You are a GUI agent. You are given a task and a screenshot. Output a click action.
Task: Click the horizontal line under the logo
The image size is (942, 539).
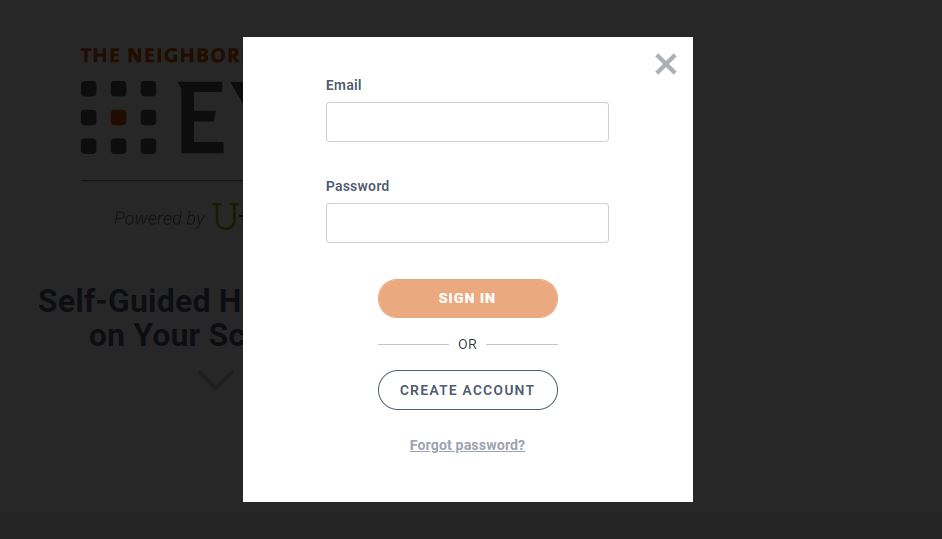(x=160, y=181)
